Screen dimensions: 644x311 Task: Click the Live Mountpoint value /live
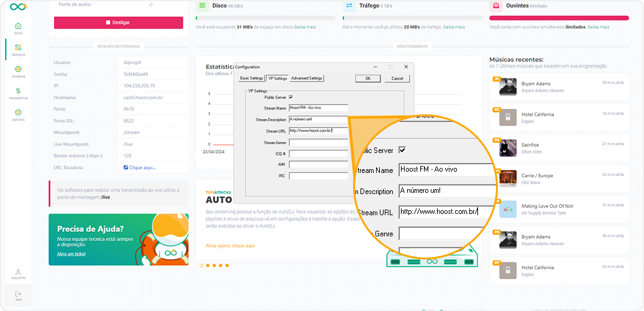129,144
